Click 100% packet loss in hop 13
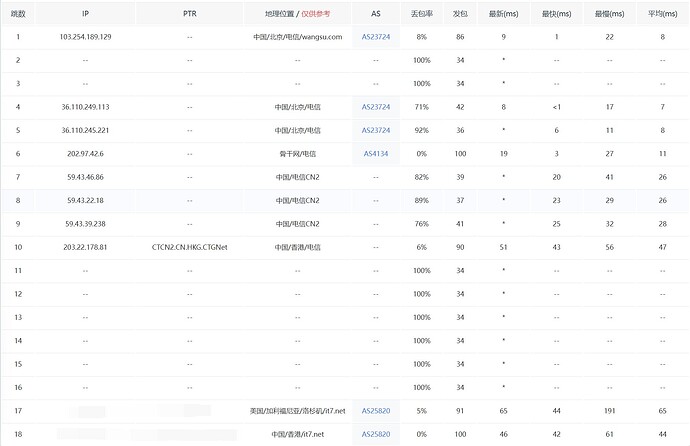This screenshot has width=690, height=446. click(x=422, y=317)
